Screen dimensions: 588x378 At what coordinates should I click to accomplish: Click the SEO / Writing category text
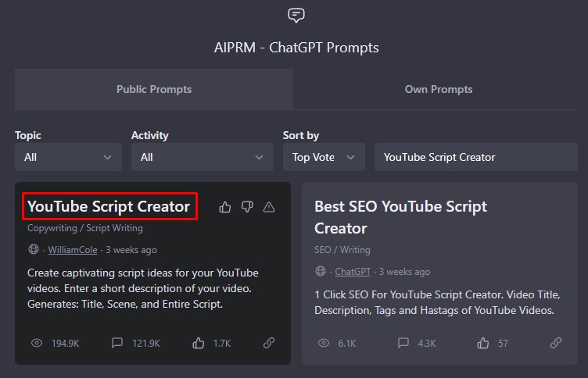pyautogui.click(x=342, y=250)
